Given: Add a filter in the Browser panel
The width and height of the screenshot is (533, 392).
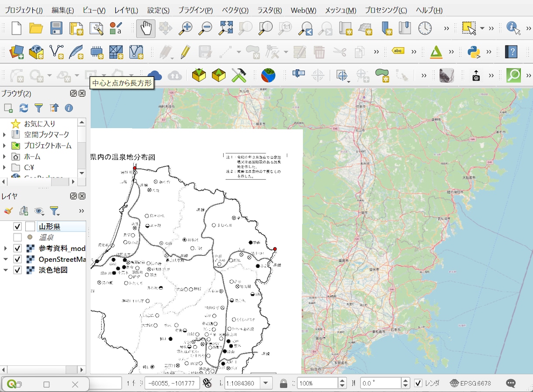Looking at the screenshot, I should [x=38, y=108].
